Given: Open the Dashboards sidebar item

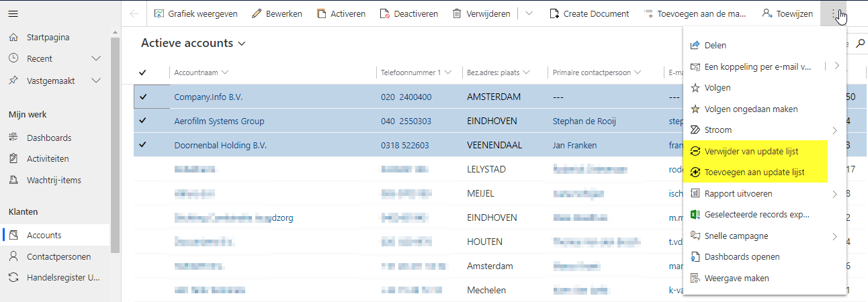Looking at the screenshot, I should click(48, 138).
